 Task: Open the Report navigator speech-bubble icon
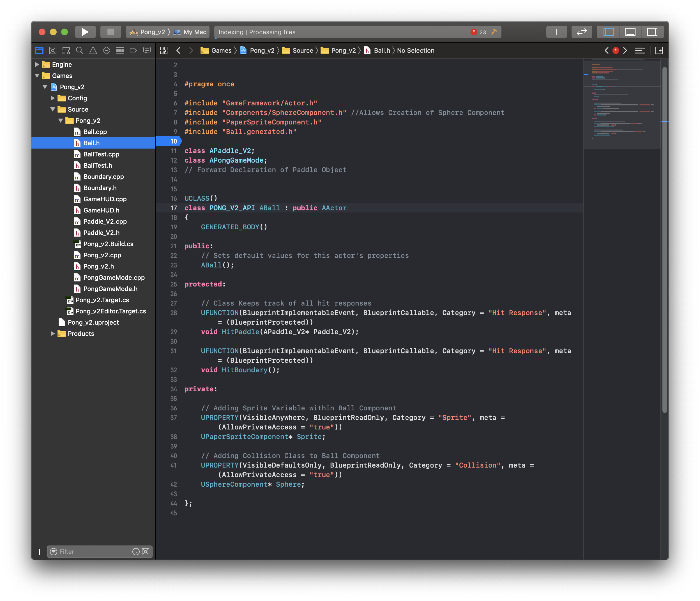147,51
